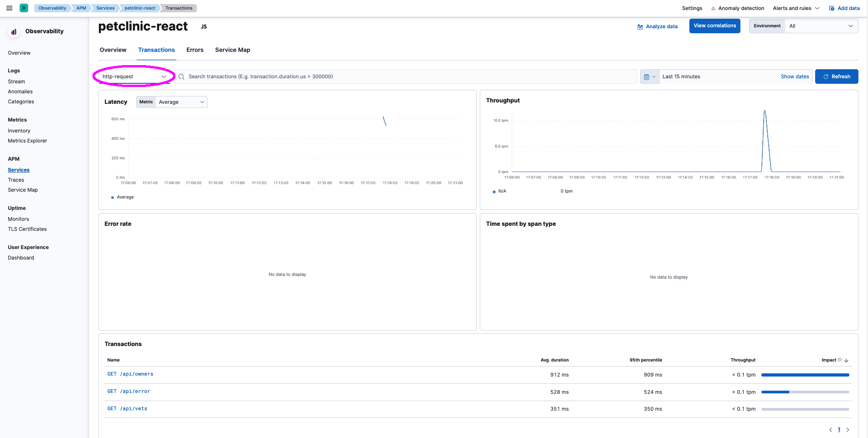Viewport: 868px width, 438px height.
Task: Open Settings in the top bar
Action: tap(692, 8)
